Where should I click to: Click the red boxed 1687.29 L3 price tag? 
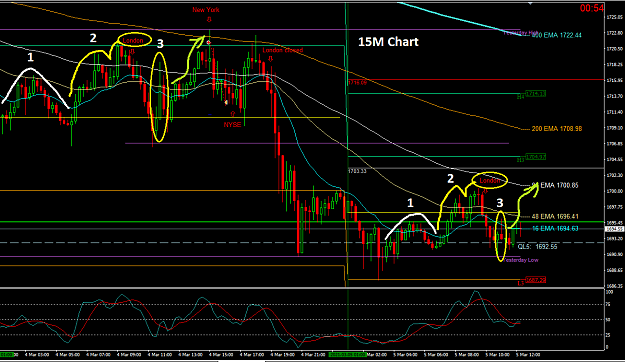536,280
